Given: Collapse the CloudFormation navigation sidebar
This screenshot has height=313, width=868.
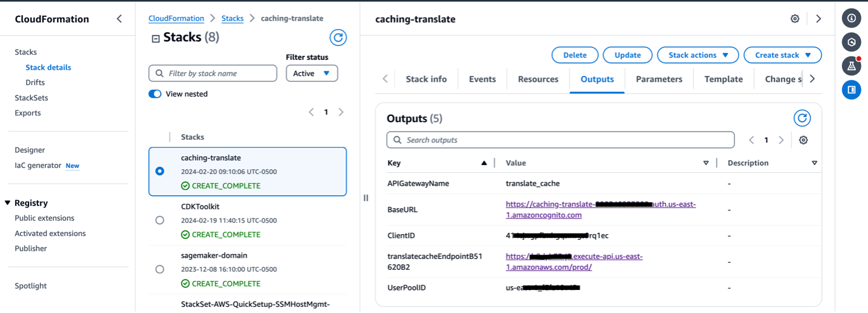Looking at the screenshot, I should pyautogui.click(x=119, y=19).
